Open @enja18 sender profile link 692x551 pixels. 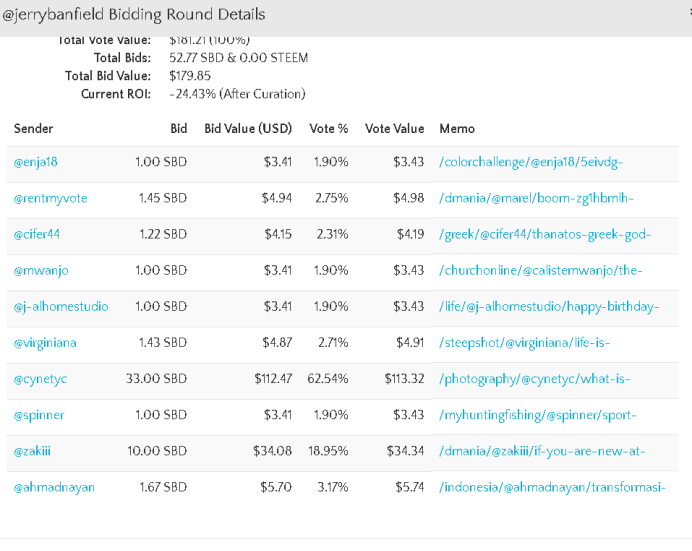pos(37,162)
